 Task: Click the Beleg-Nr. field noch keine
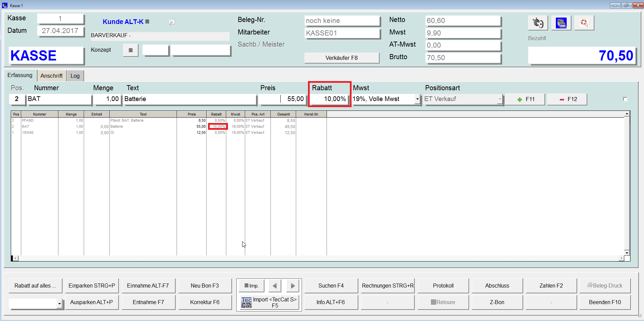[342, 21]
